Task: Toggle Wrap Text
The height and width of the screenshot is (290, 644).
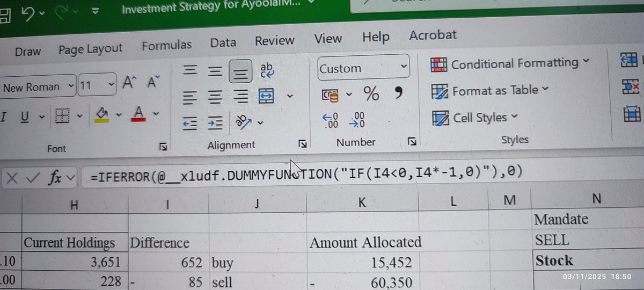Action: [x=267, y=70]
